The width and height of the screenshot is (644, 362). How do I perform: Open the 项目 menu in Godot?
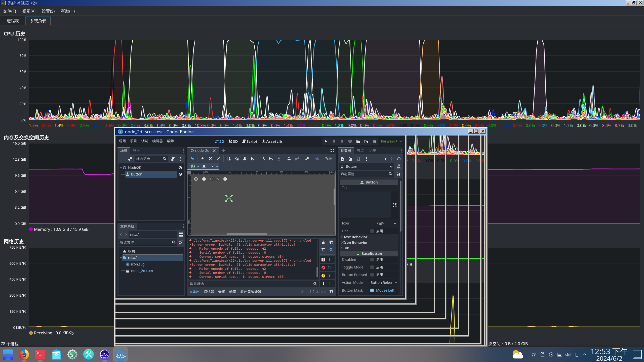(133, 141)
